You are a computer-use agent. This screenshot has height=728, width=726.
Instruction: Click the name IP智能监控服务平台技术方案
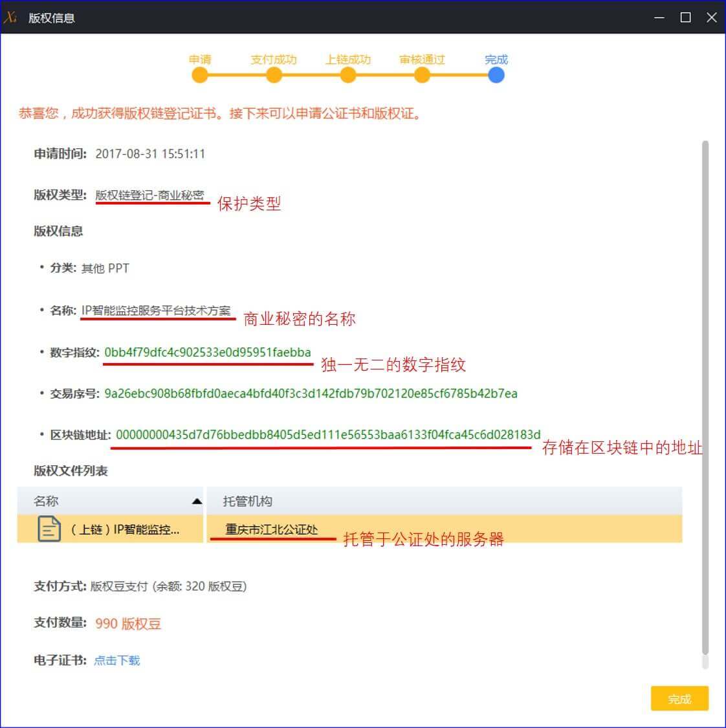pos(156,310)
